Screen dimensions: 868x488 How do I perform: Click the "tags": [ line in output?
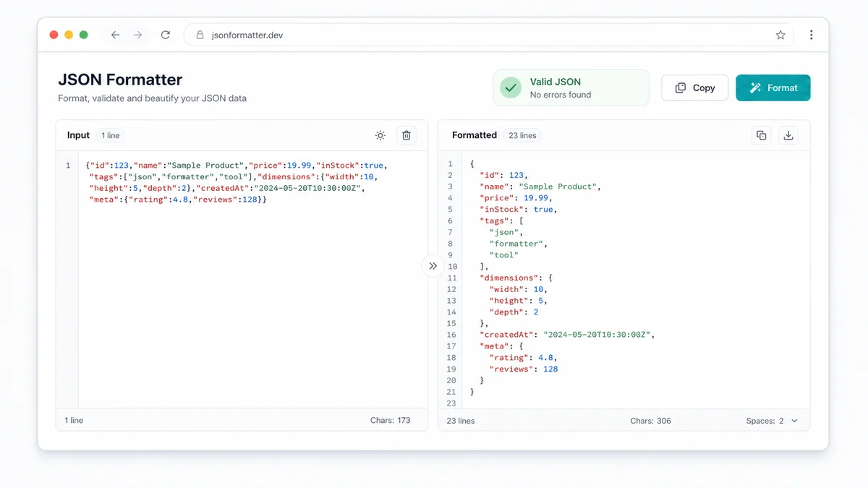pyautogui.click(x=501, y=221)
